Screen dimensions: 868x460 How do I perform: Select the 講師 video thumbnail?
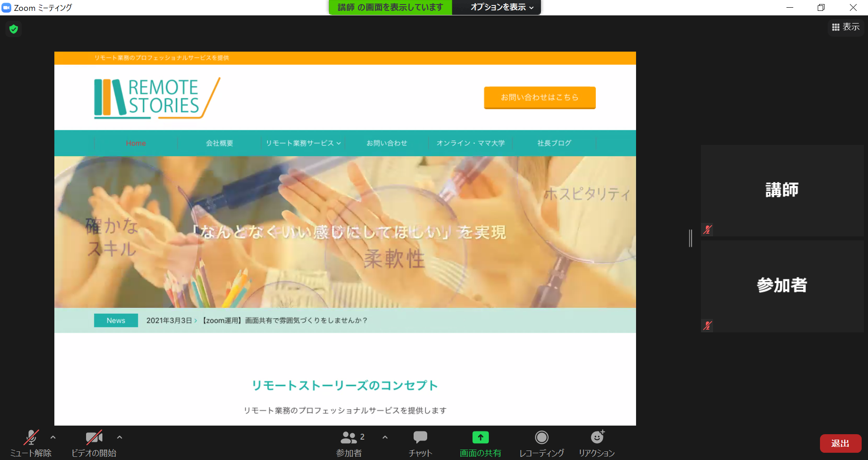point(782,190)
